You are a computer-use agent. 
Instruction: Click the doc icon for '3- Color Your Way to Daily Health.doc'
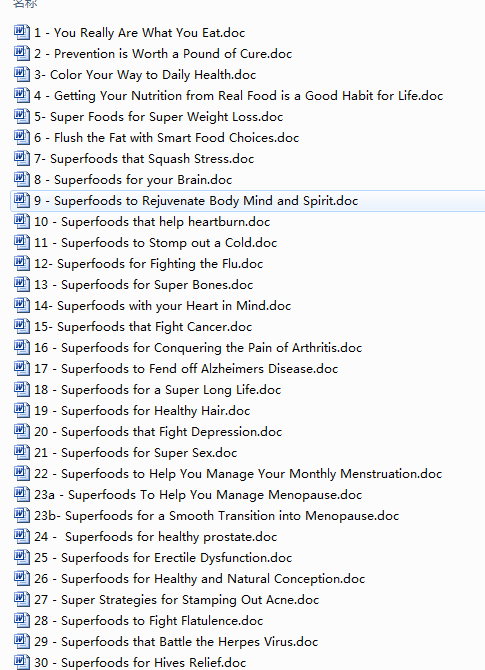(x=22, y=74)
